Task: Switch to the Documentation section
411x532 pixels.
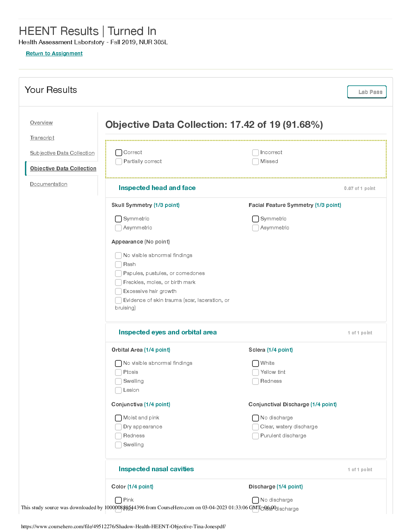Action: click(x=49, y=184)
